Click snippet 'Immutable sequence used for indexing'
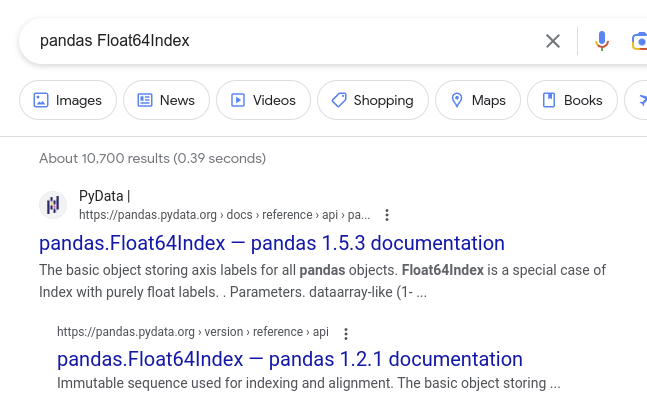 click(x=178, y=383)
